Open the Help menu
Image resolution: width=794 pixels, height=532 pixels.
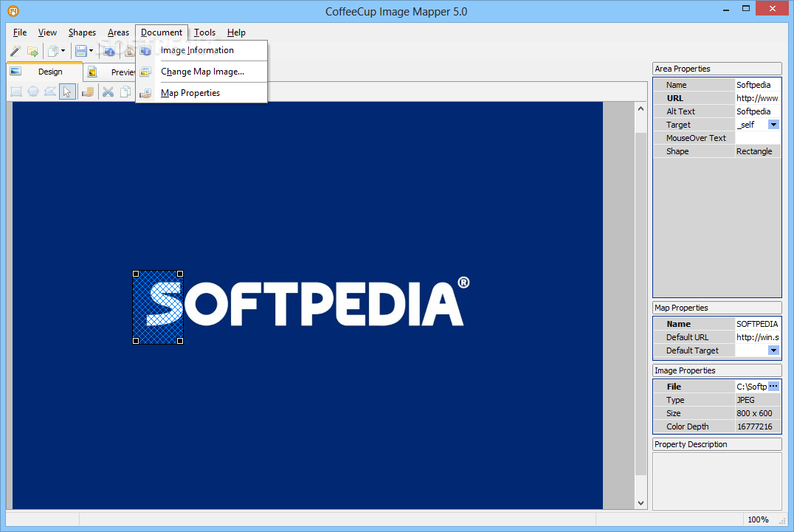tap(236, 32)
